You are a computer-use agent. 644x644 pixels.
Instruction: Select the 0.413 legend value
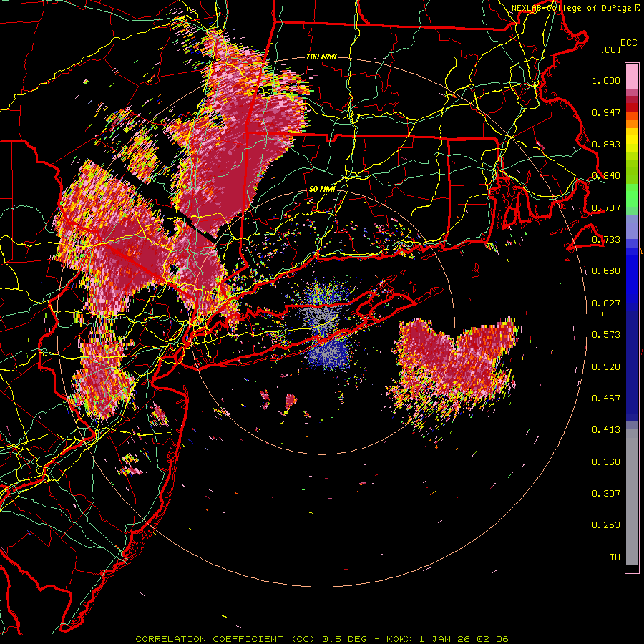coord(606,430)
